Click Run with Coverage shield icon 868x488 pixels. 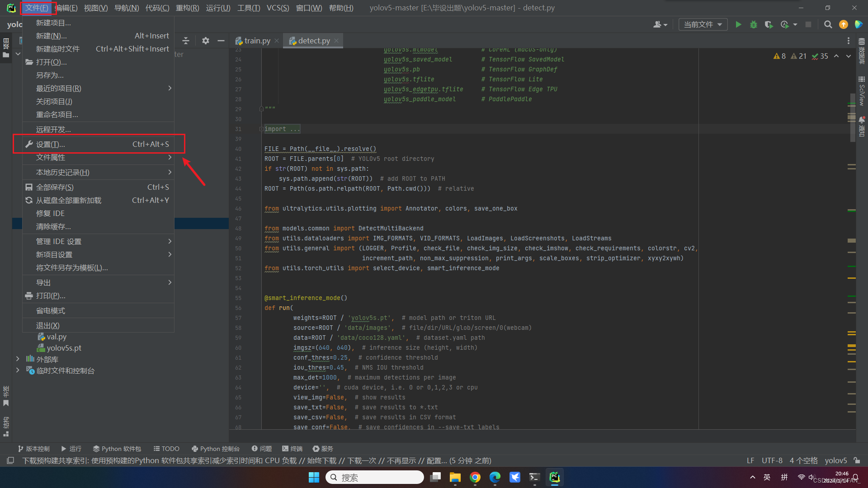click(769, 24)
